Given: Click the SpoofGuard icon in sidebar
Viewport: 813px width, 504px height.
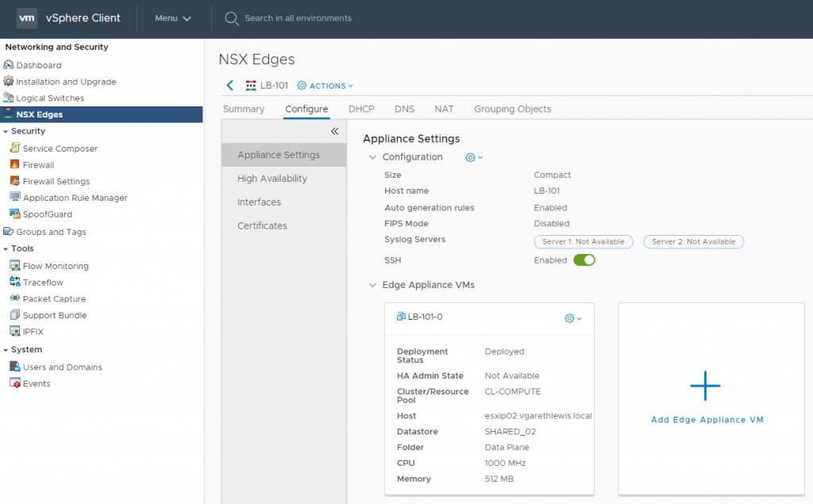Looking at the screenshot, I should tap(14, 214).
